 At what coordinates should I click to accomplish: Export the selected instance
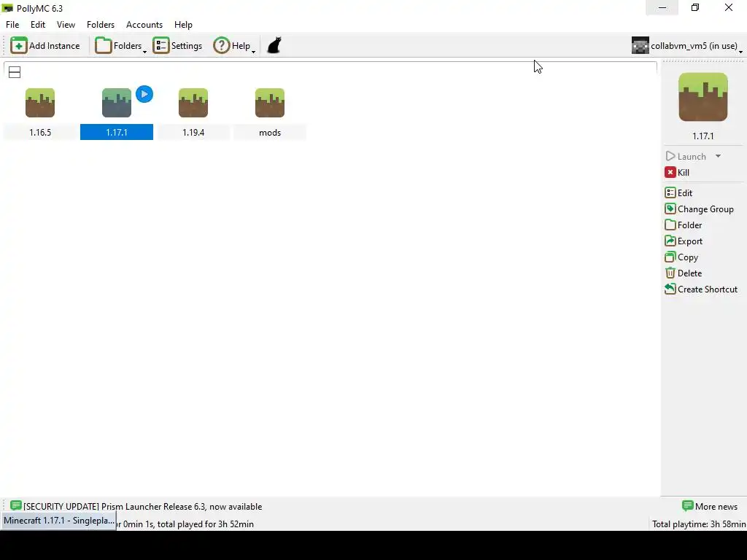point(684,241)
